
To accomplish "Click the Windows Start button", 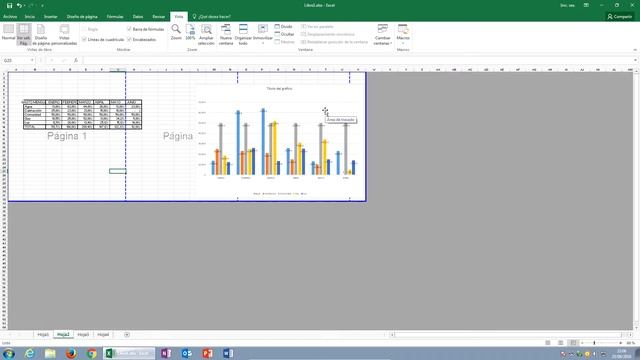I will [9, 353].
